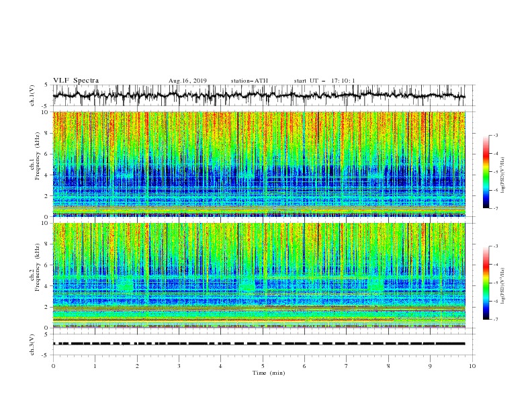Click the upper log(PSD)(V²/Hz) colorbar label

pyautogui.click(x=503, y=175)
